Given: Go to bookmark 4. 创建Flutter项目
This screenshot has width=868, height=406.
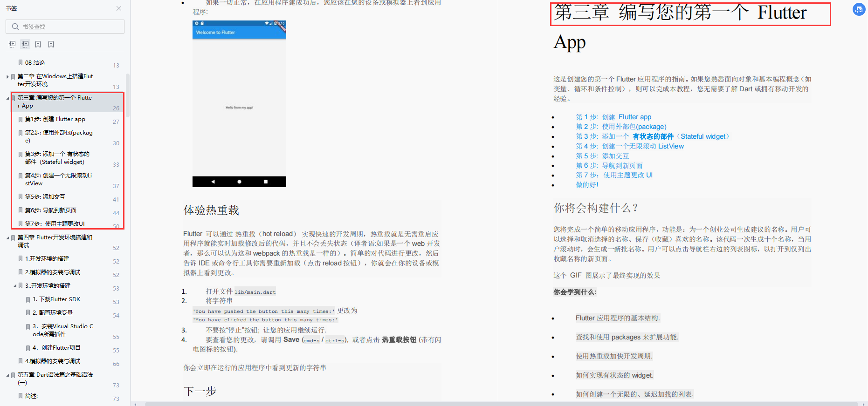Looking at the screenshot, I should click(x=56, y=348).
